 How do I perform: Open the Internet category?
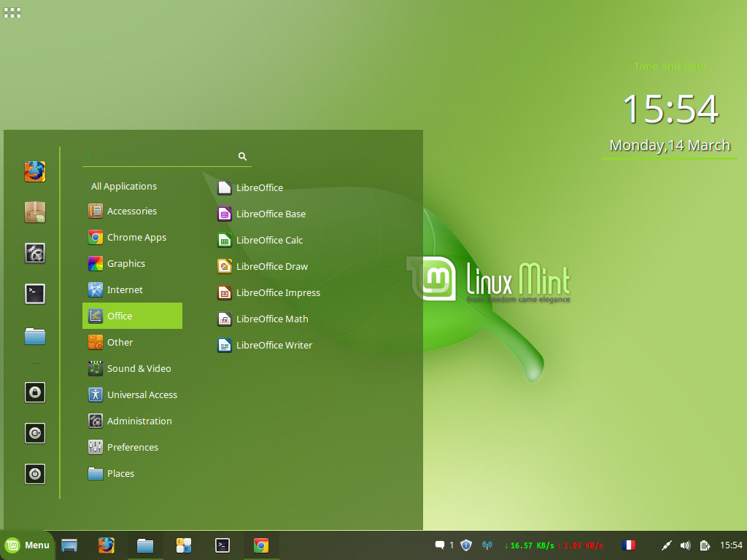pyautogui.click(x=133, y=289)
